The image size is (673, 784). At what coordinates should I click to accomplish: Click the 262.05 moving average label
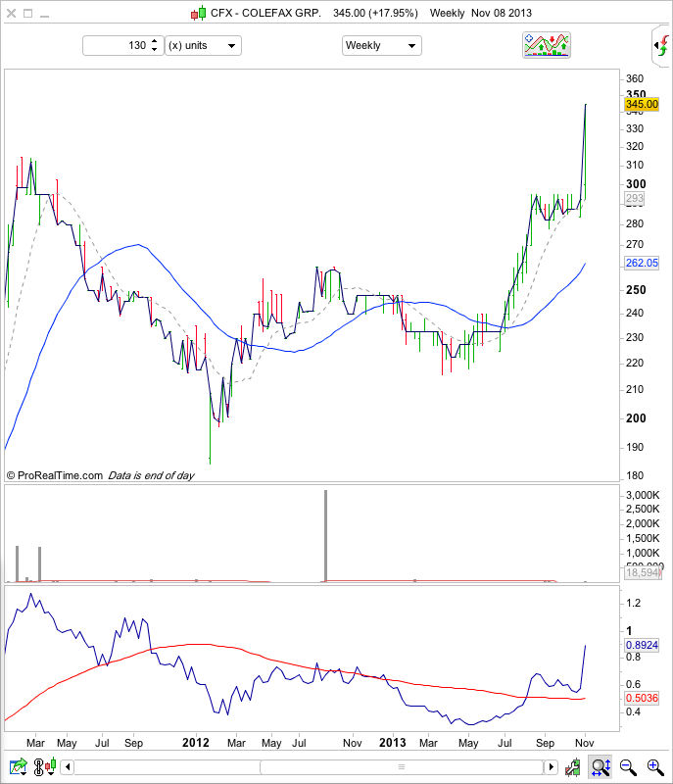pyautogui.click(x=642, y=263)
